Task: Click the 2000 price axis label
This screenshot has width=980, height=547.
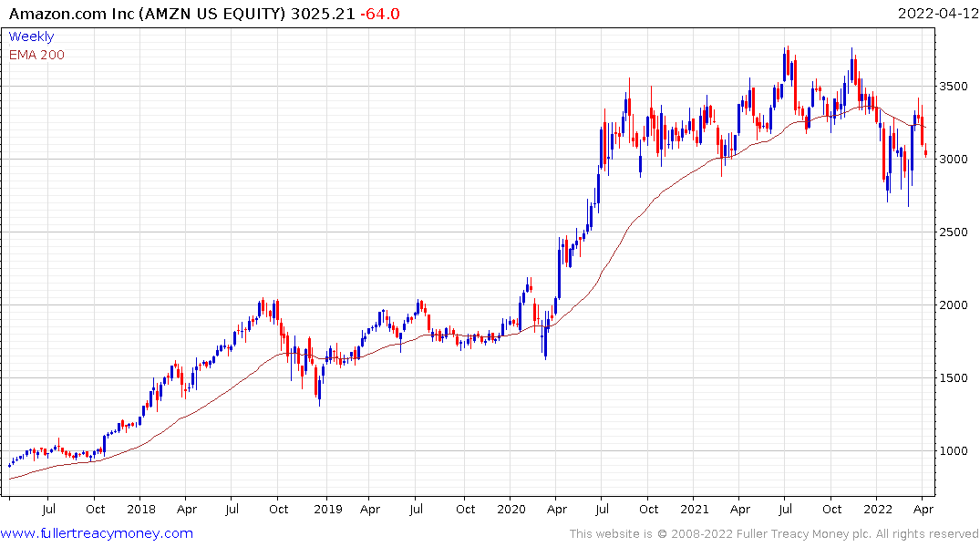Action: tap(954, 305)
